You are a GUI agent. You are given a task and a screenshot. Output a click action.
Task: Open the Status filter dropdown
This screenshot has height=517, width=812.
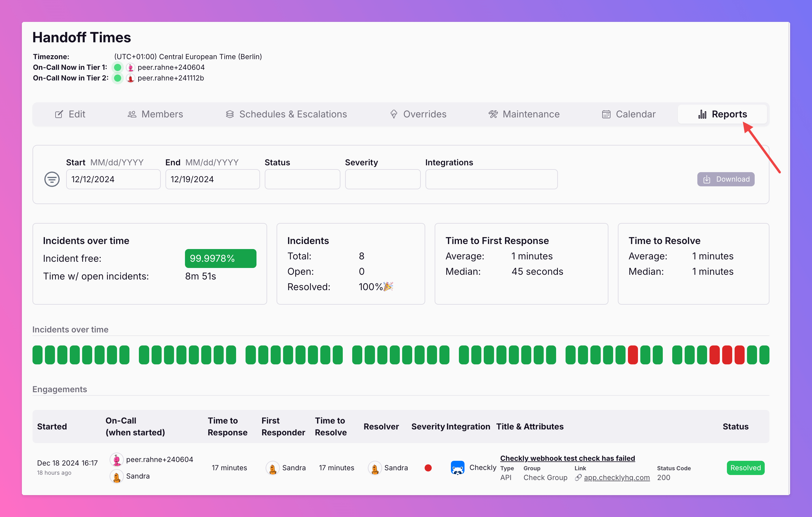(x=302, y=179)
